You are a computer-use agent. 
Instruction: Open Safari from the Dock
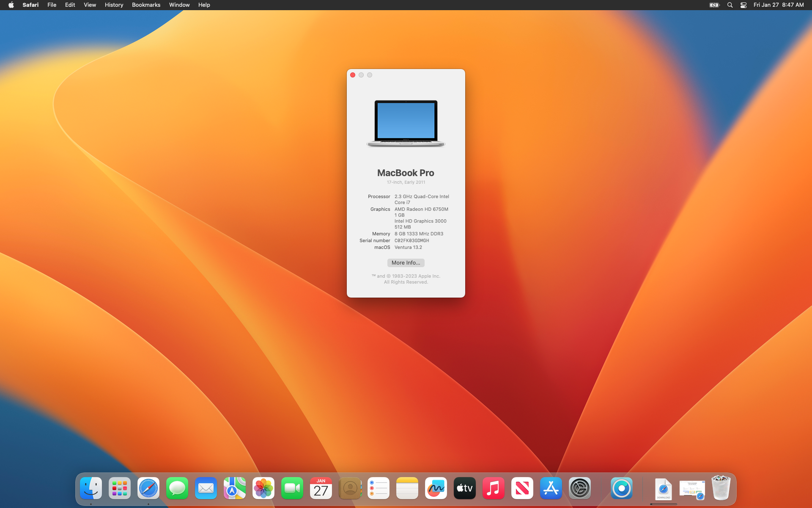[x=148, y=489]
